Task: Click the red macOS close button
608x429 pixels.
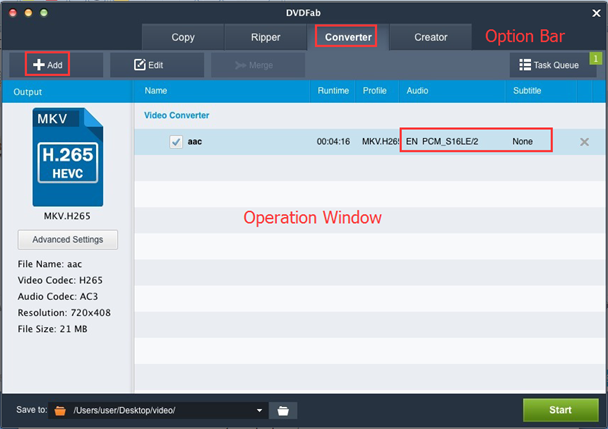Action: click(13, 13)
